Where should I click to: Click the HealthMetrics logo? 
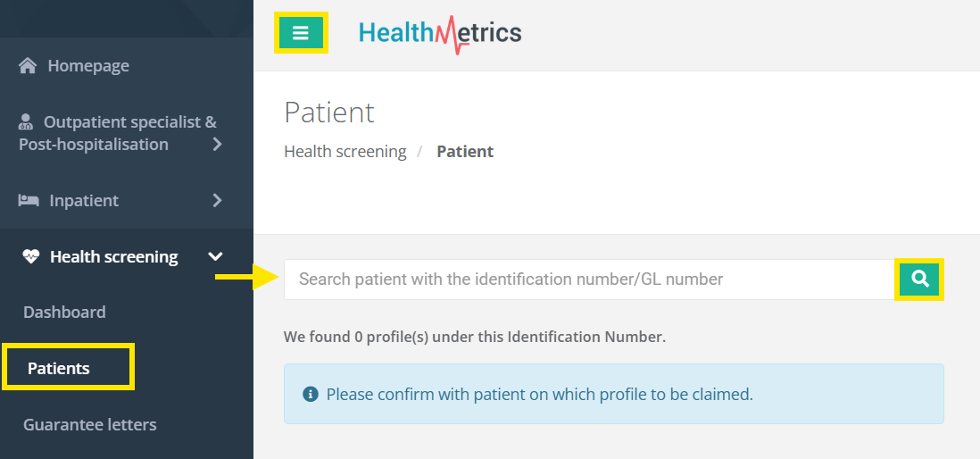(x=440, y=34)
